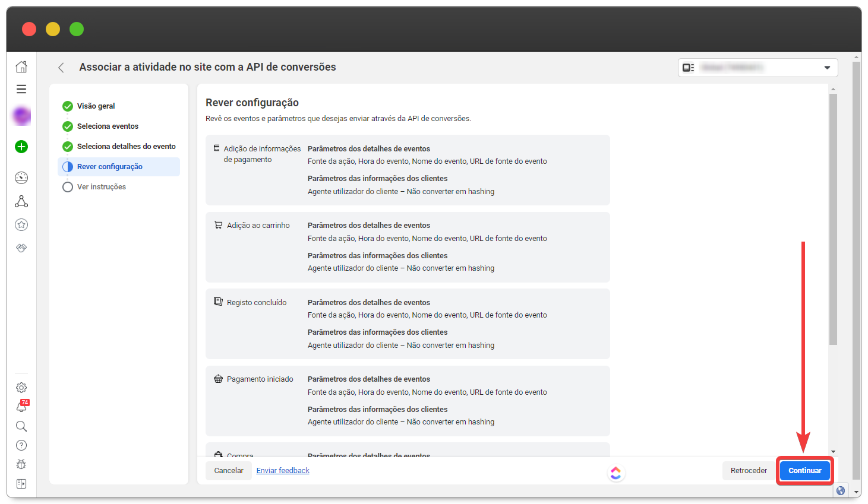Open notifications bell with 74 badge
This screenshot has width=868, height=504.
point(21,407)
